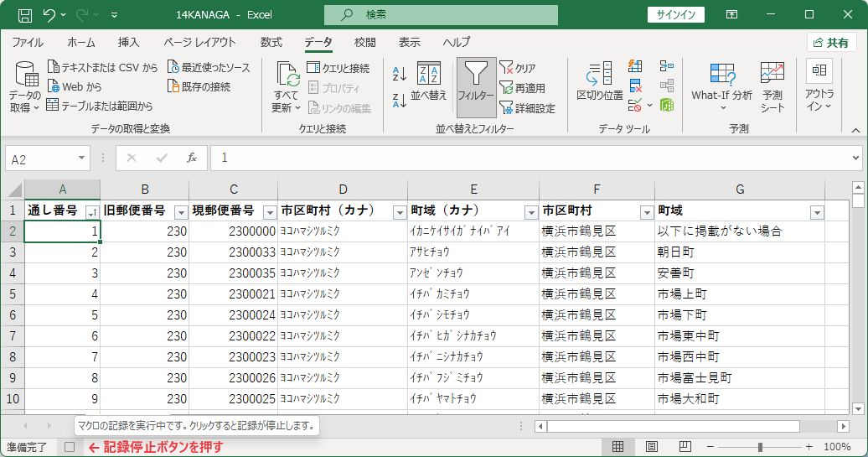Image resolution: width=868 pixels, height=457 pixels.
Task: Switch to Page Layout view icon
Action: pos(652,446)
